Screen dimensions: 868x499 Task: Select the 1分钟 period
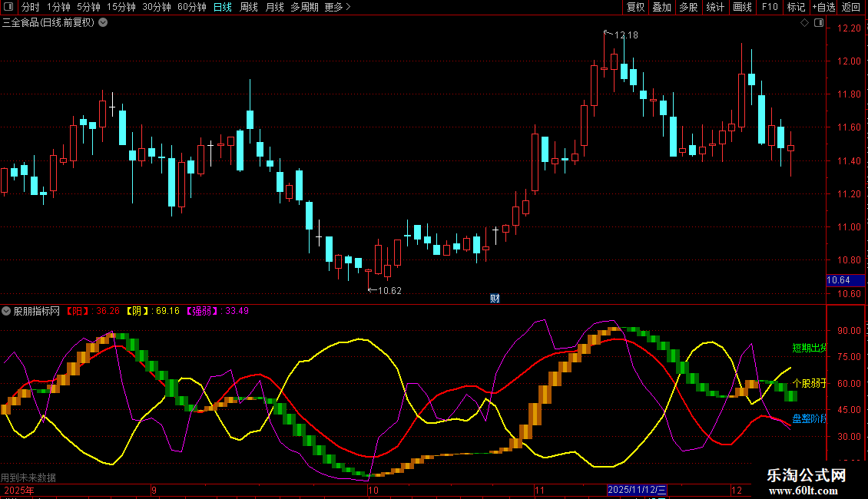58,7
